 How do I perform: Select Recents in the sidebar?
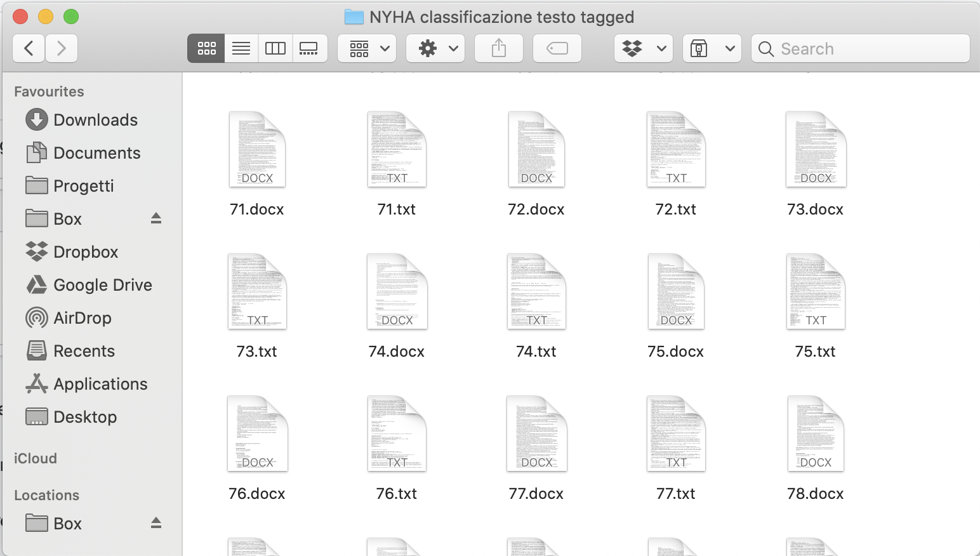coord(84,350)
